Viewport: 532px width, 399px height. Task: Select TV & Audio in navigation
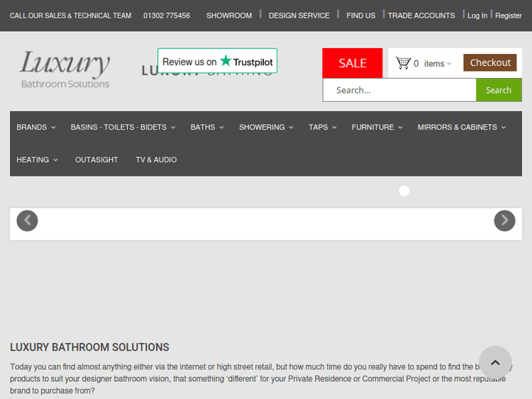pyautogui.click(x=156, y=160)
